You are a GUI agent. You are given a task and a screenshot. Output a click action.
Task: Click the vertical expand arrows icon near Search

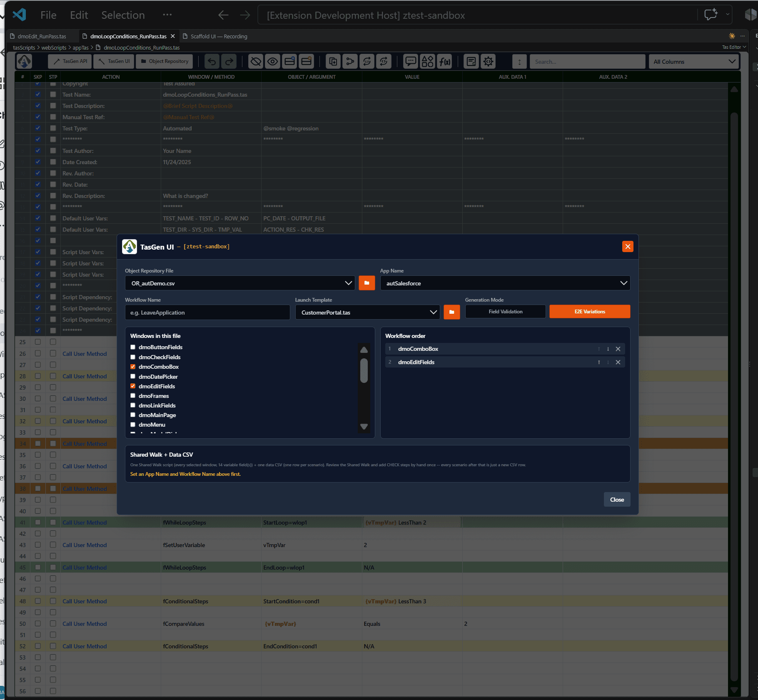(519, 62)
